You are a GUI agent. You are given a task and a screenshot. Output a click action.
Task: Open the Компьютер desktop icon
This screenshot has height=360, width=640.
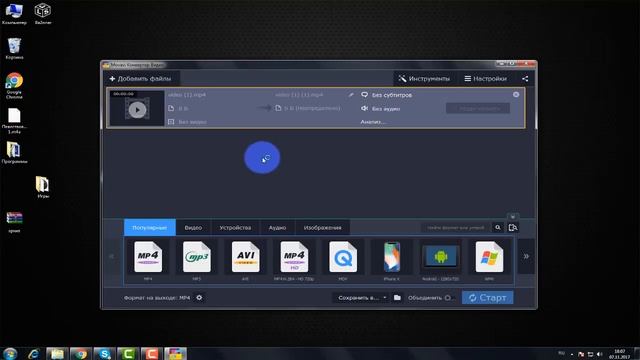[14, 13]
